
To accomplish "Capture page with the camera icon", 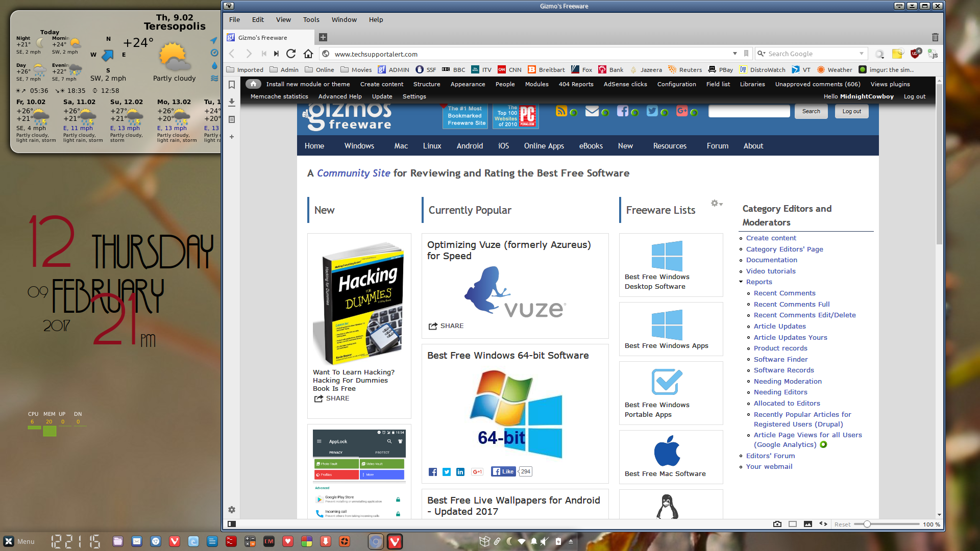I will [x=777, y=524].
